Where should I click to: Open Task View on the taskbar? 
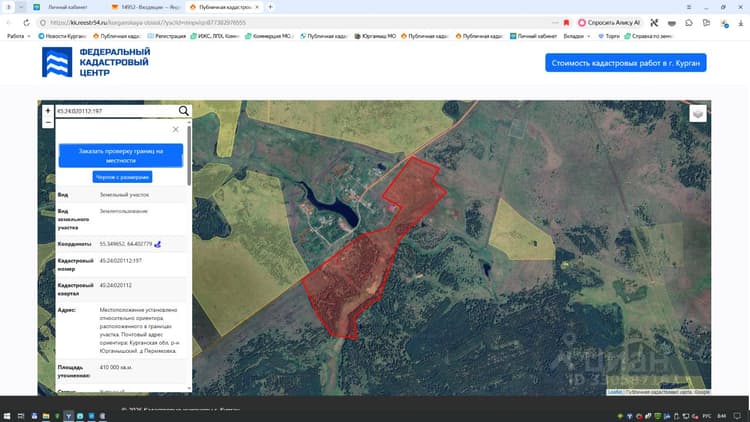pos(21,416)
